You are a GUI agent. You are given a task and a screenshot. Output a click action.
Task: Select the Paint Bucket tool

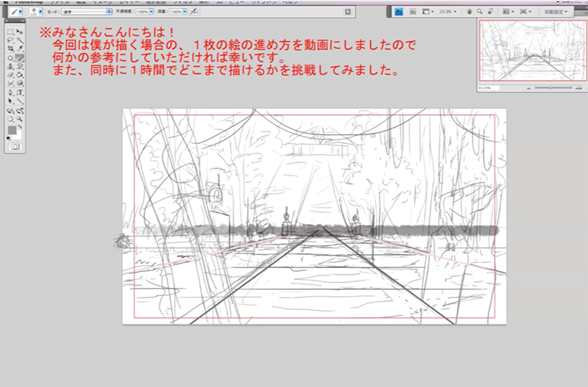(20, 75)
